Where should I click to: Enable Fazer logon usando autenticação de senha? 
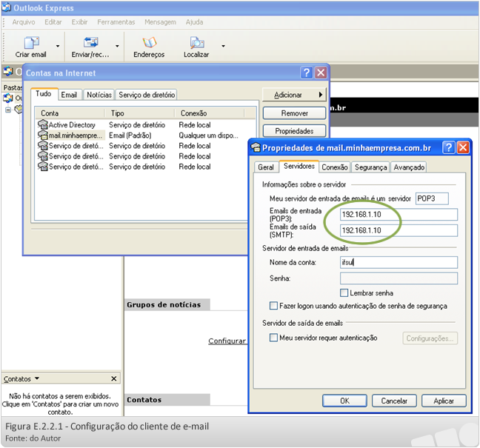pos(273,306)
